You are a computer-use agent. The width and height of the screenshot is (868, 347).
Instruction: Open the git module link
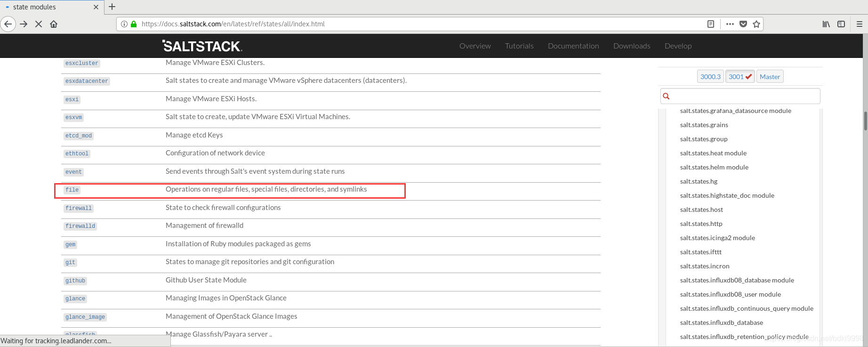[x=70, y=262]
